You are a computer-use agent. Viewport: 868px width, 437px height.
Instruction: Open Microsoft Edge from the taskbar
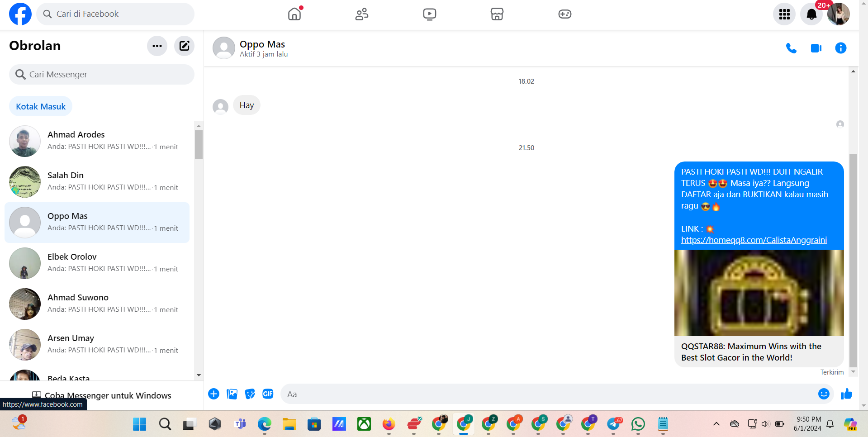(x=265, y=424)
